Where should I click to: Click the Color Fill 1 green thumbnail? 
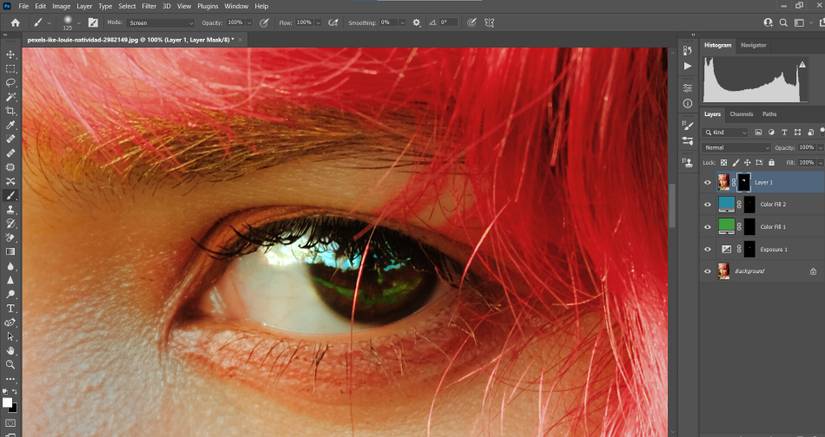coord(726,227)
